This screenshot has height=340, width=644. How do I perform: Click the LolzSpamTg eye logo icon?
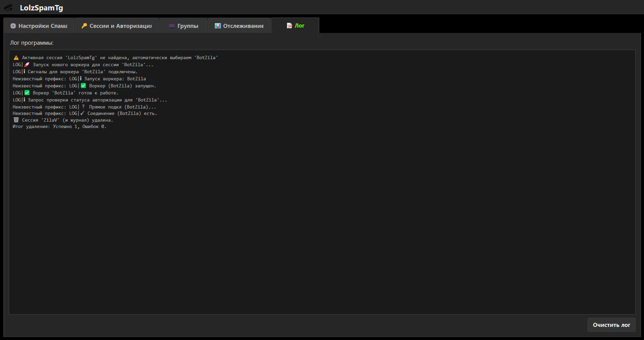8,7
